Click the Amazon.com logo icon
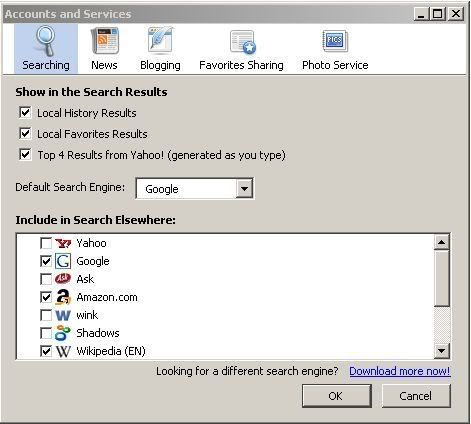This screenshot has height=424, width=471. click(63, 297)
